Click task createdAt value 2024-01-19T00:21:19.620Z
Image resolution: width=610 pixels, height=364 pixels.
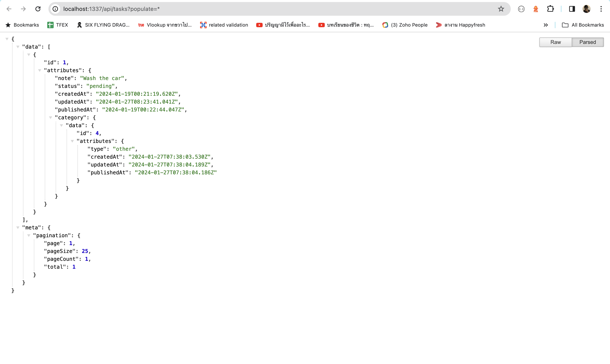point(137,94)
